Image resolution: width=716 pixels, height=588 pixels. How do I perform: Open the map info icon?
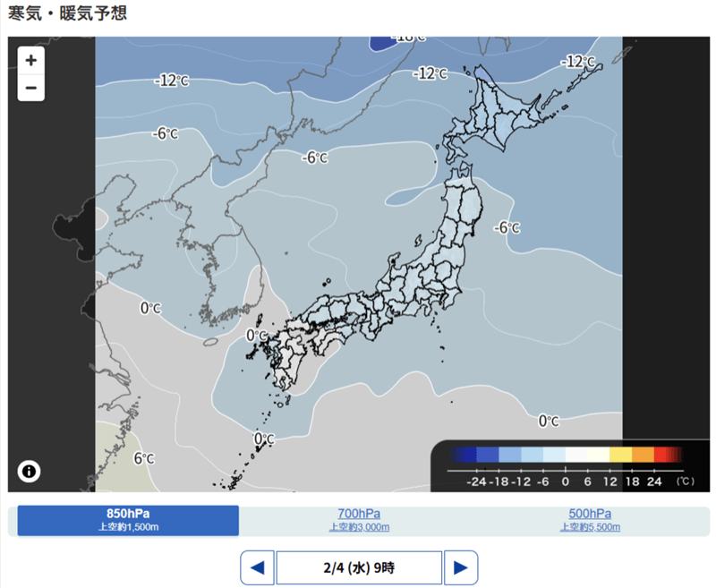click(29, 471)
